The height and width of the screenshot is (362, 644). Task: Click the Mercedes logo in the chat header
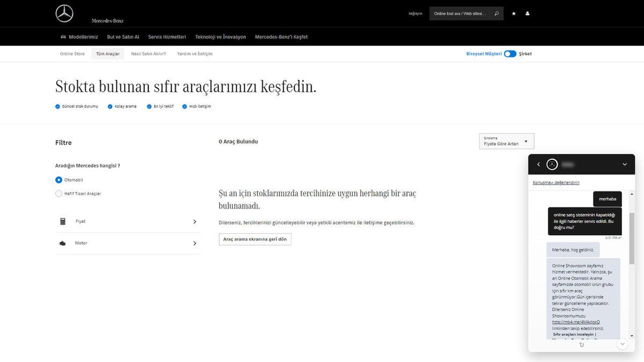(551, 164)
